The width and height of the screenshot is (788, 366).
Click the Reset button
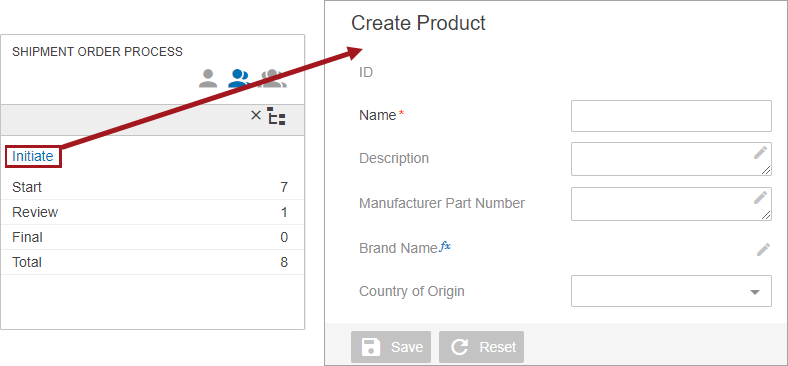(481, 347)
